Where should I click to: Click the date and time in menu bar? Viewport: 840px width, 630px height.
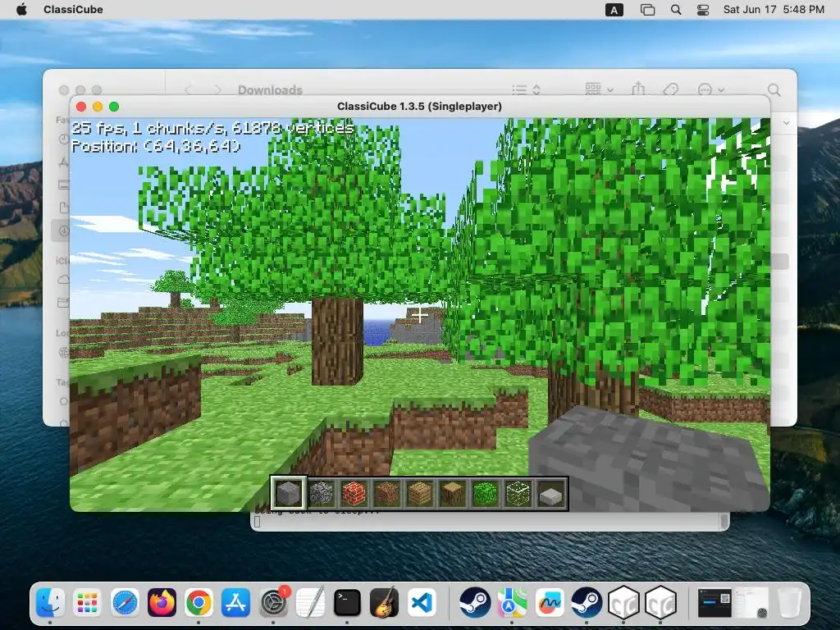(774, 10)
